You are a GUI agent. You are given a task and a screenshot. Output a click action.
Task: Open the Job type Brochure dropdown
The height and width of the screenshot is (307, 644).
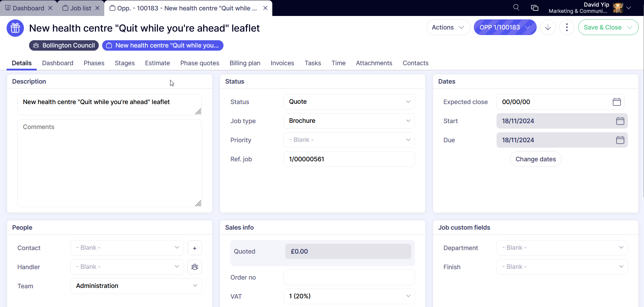tap(349, 121)
